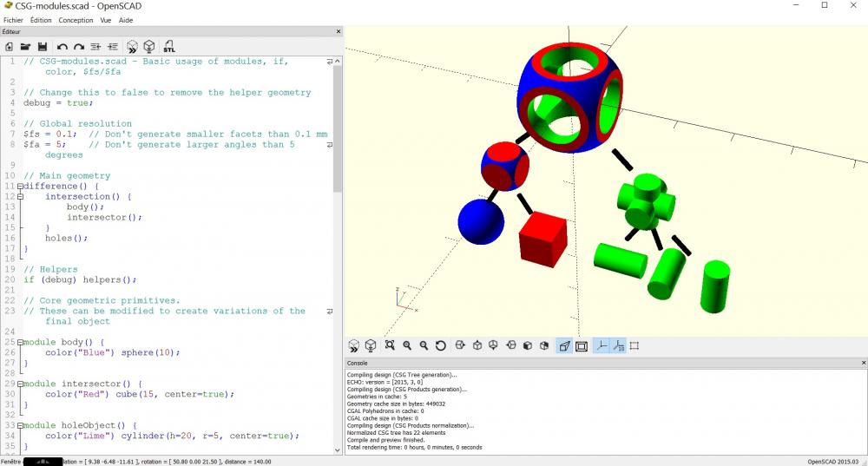The width and height of the screenshot is (868, 466).
Task: Click the 'color("Red") cube(15, center=true);' line
Action: (x=140, y=394)
